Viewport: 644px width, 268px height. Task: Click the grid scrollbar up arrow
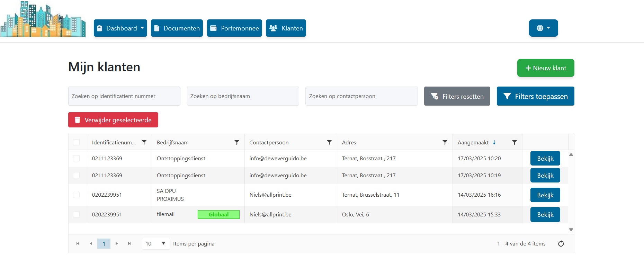pyautogui.click(x=571, y=155)
